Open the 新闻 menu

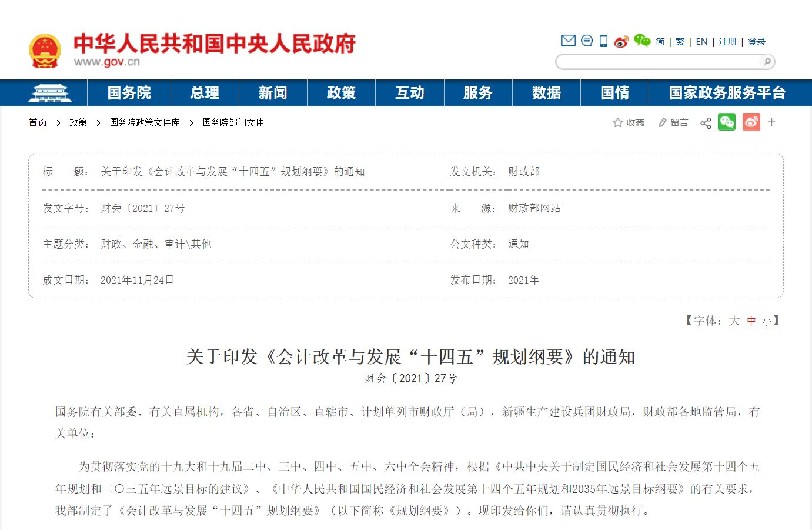click(273, 93)
